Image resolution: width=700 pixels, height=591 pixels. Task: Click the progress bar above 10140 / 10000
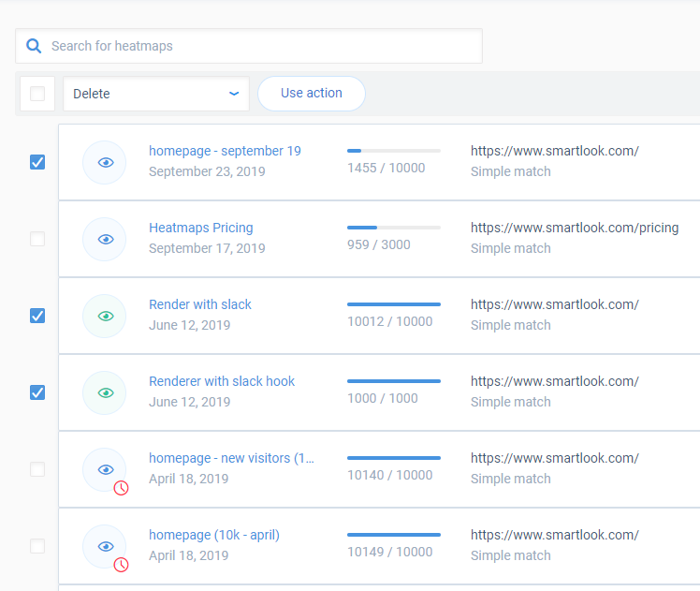(394, 458)
